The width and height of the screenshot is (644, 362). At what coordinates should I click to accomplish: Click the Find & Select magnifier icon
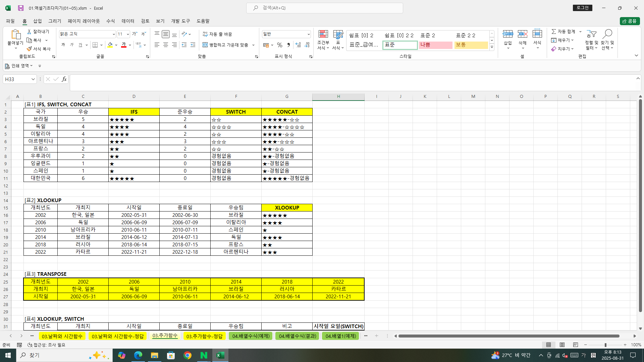click(607, 40)
